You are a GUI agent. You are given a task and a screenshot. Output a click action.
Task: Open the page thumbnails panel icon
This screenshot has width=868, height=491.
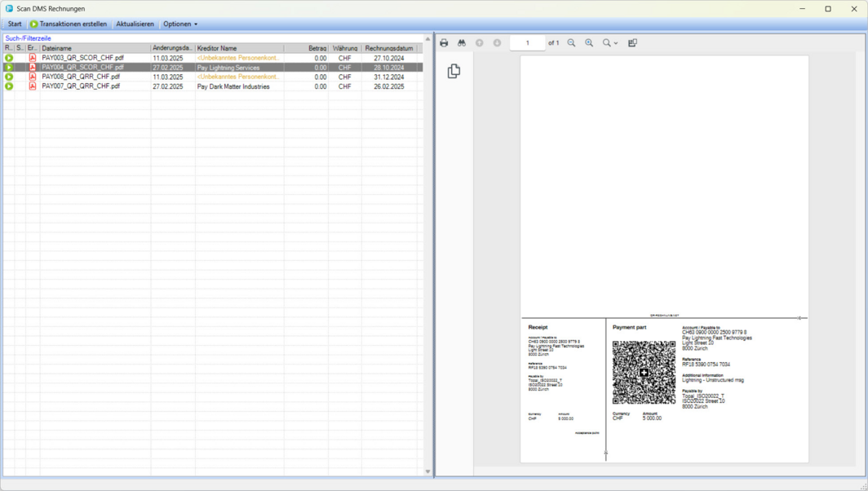coord(454,72)
